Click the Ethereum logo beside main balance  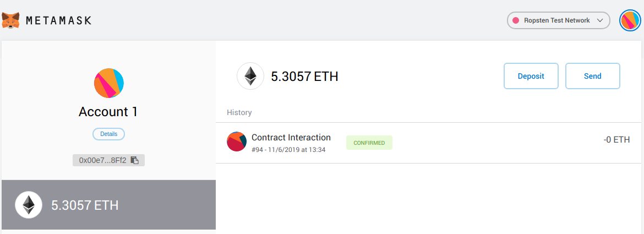[250, 76]
